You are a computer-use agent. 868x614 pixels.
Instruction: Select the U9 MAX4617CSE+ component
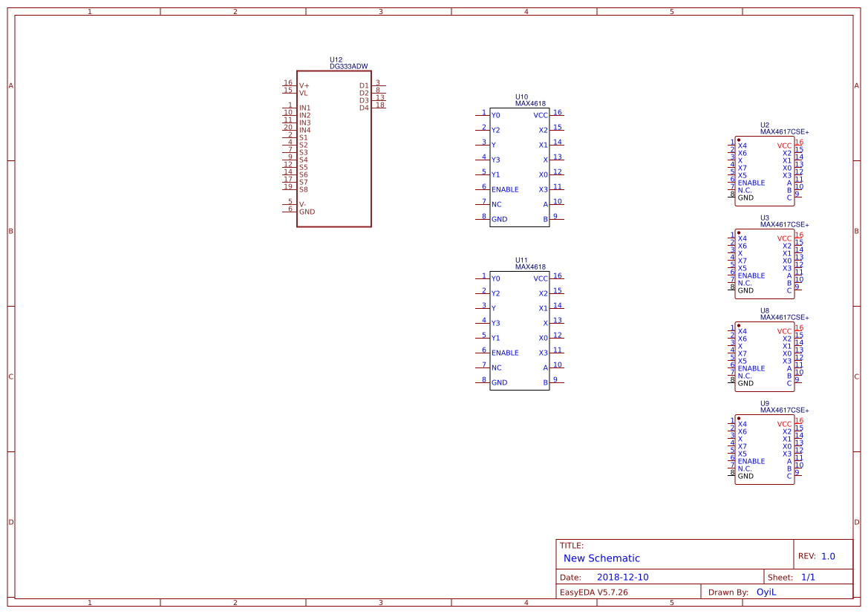tap(764, 449)
